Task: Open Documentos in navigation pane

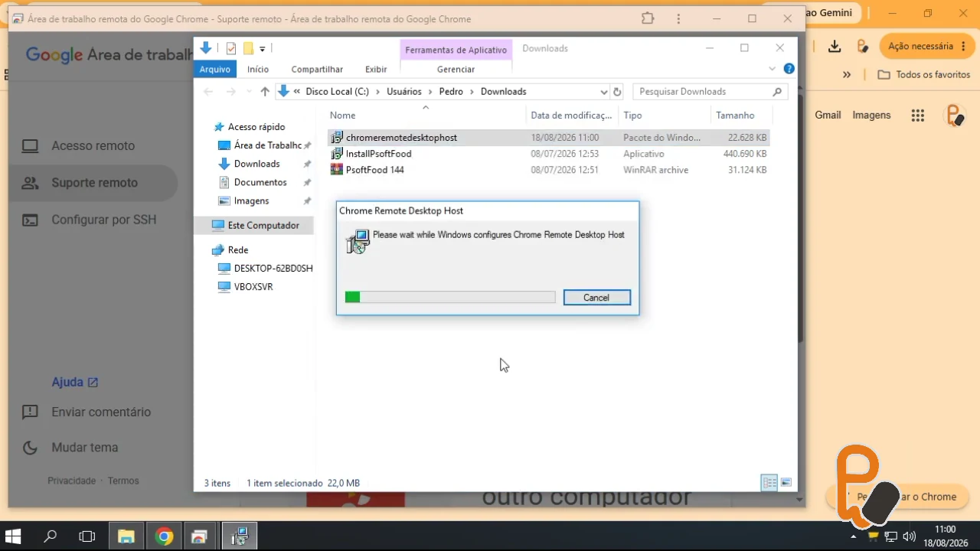Action: tap(260, 182)
